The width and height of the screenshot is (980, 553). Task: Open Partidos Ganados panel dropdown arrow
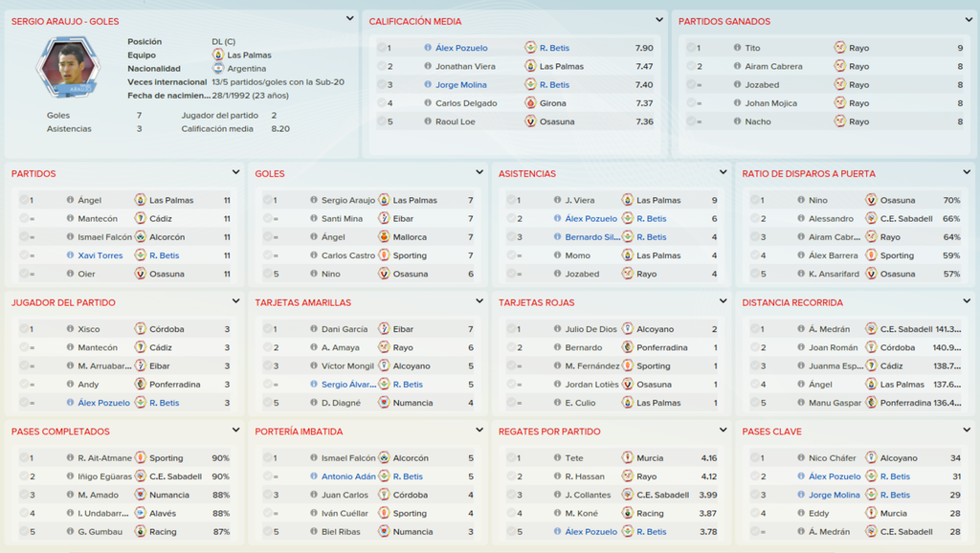tap(969, 20)
